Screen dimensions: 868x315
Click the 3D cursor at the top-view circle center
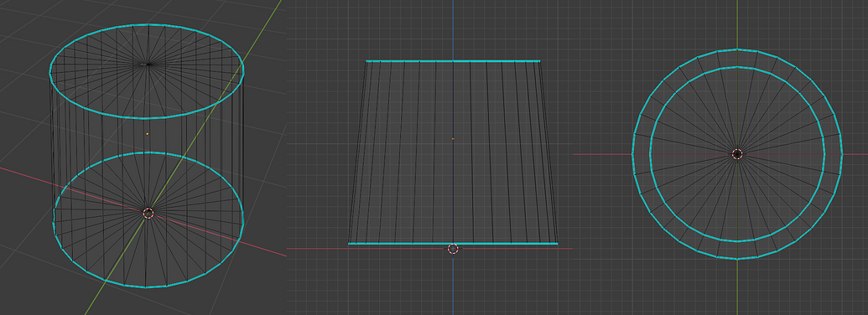pyautogui.click(x=737, y=154)
